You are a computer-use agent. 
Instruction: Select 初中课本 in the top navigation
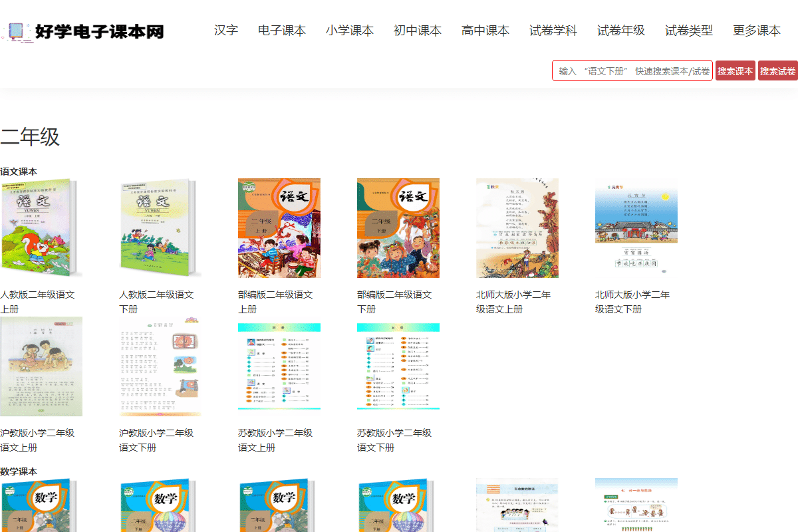418,31
